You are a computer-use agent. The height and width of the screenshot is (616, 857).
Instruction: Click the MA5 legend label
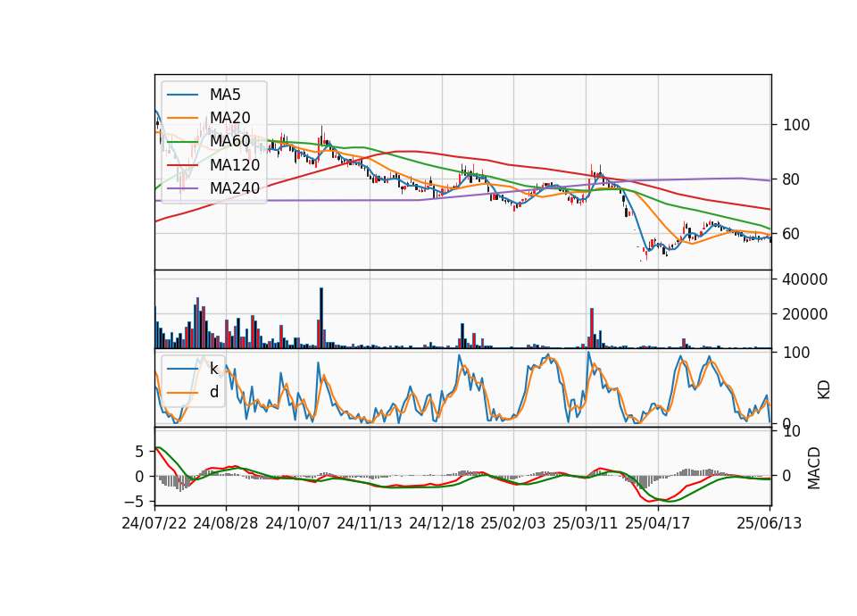(225, 95)
